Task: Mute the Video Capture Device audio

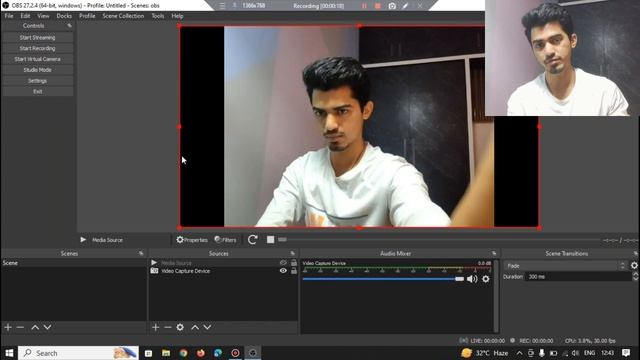Action: click(472, 279)
